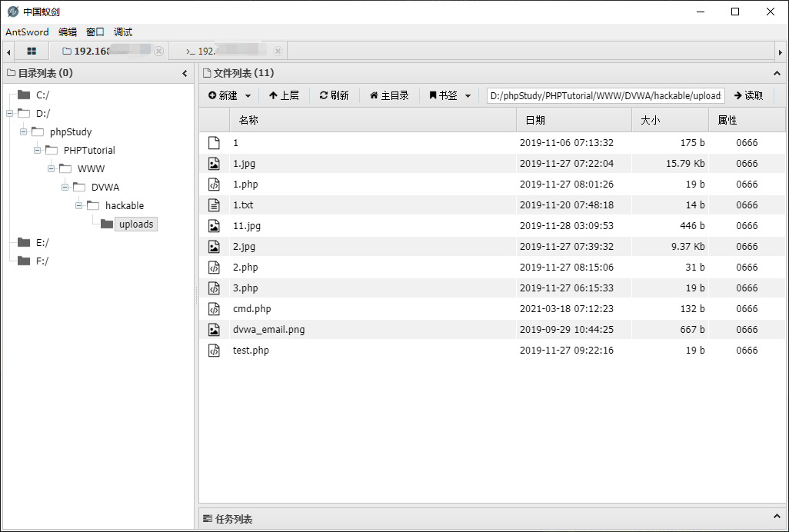Screen dimensions: 789x532
Task: Click the F:/ drive folder icon
Action: [x=24, y=261]
